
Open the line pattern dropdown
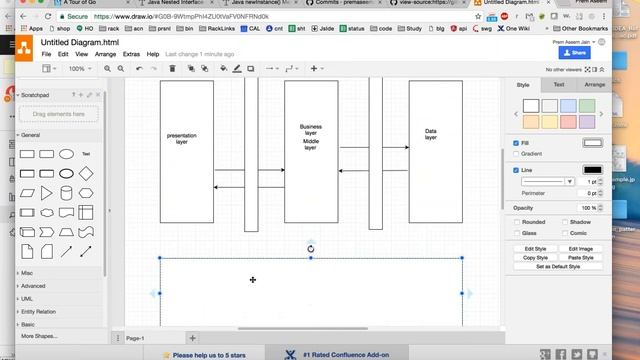tap(548, 181)
